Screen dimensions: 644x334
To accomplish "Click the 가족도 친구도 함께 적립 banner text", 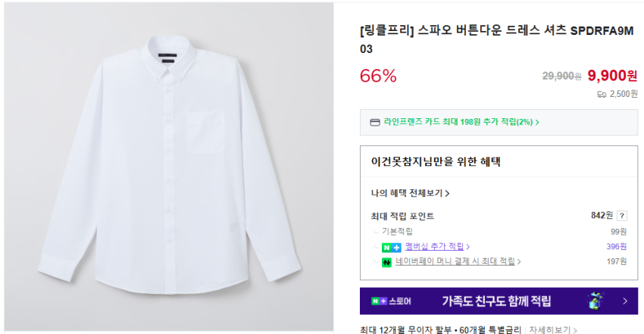I will tap(496, 301).
